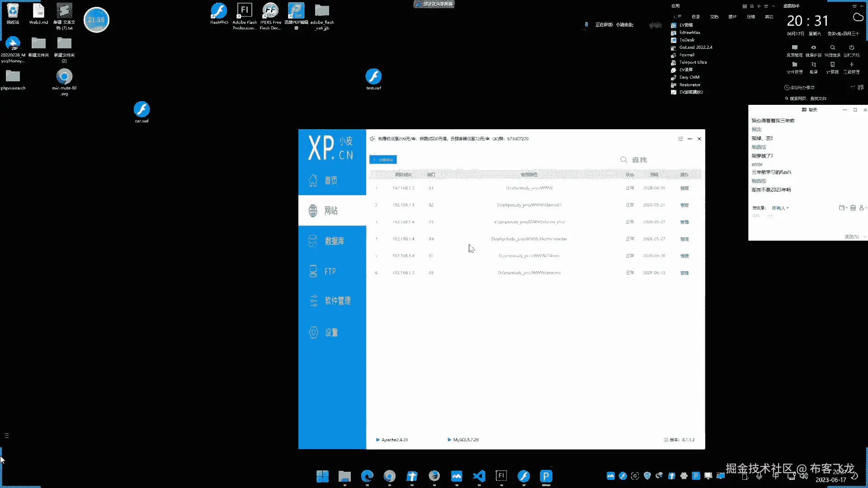The height and width of the screenshot is (488, 868).
Task: Open VS Code from the taskbar
Action: pos(479,476)
